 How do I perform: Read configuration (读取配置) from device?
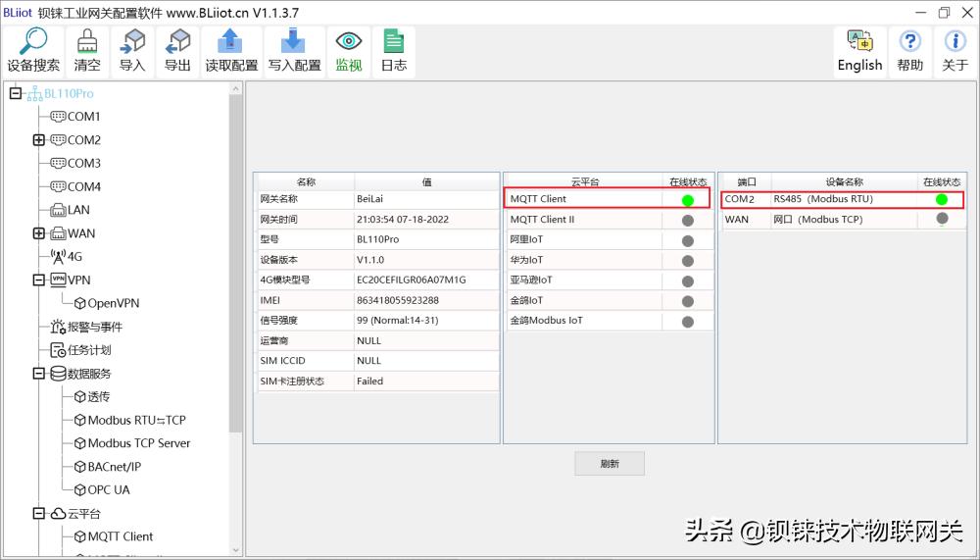pyautogui.click(x=231, y=51)
